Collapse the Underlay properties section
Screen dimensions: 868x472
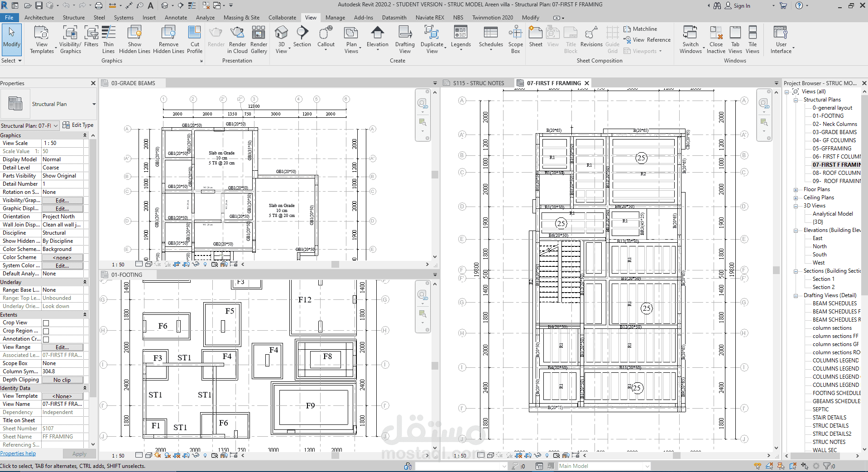point(85,282)
